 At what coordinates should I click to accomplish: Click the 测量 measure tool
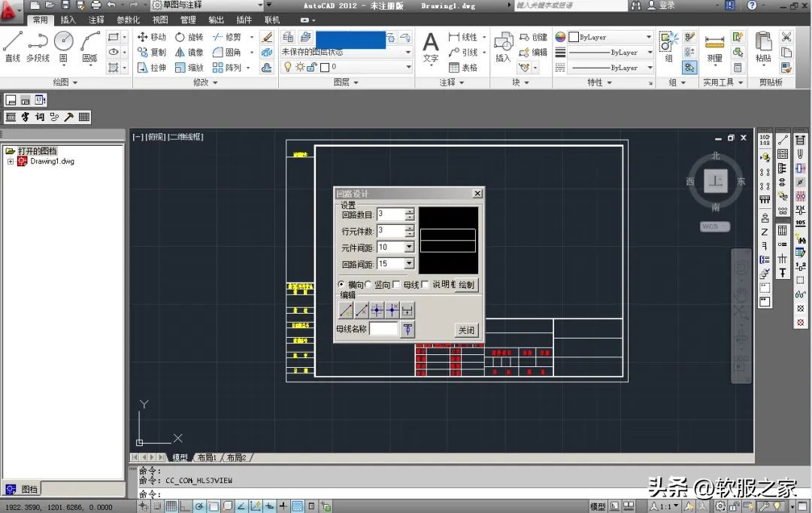(714, 47)
